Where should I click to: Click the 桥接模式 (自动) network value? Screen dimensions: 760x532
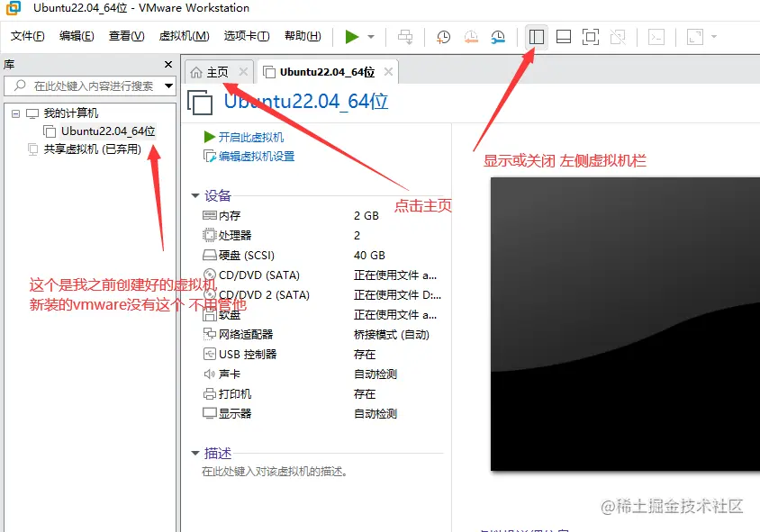click(x=392, y=335)
